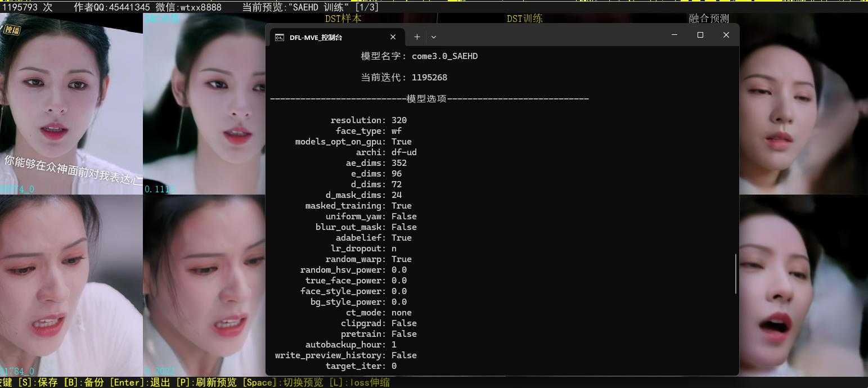This screenshot has height=388, width=868.
Task: Click the terminal icon on the DFL-MVE_控制台 tab
Action: 280,37
